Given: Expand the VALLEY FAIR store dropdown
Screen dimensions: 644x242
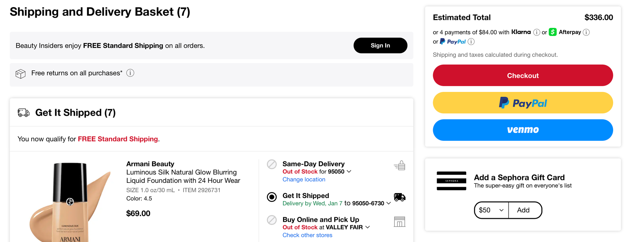Looking at the screenshot, I should (368, 227).
